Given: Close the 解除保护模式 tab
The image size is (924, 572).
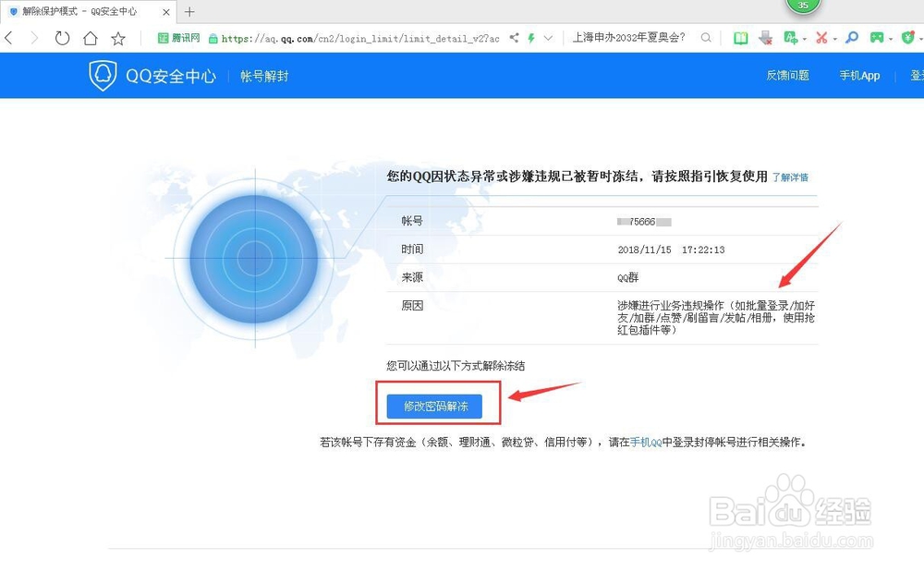Looking at the screenshot, I should (166, 12).
